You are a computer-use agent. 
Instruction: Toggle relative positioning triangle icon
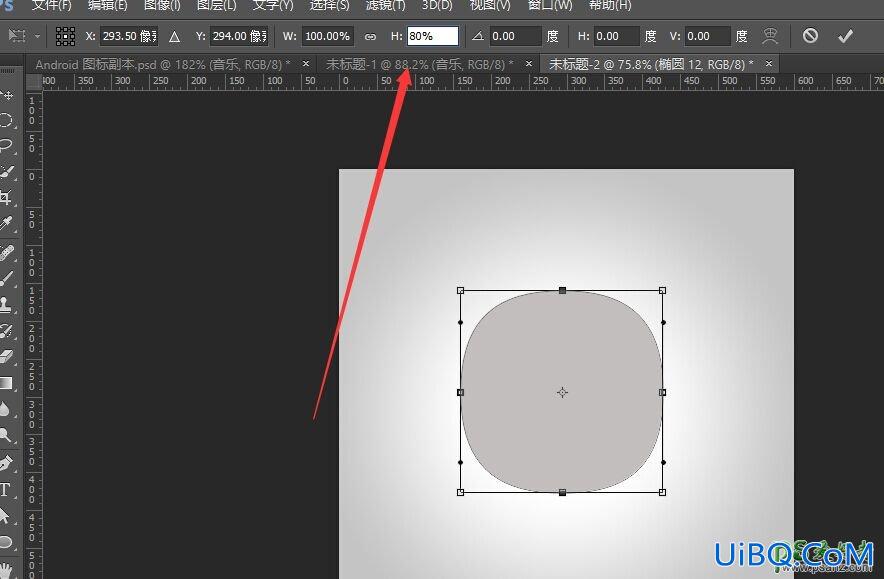[174, 37]
